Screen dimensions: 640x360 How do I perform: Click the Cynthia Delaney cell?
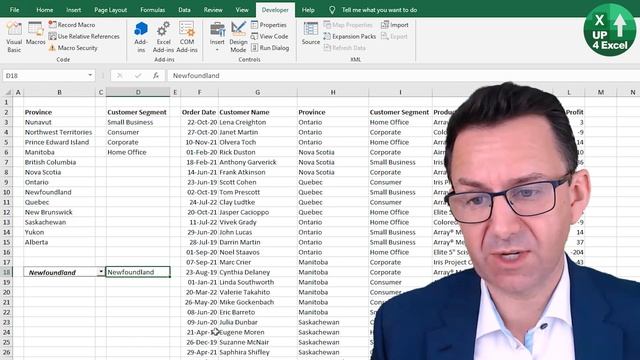coord(258,272)
